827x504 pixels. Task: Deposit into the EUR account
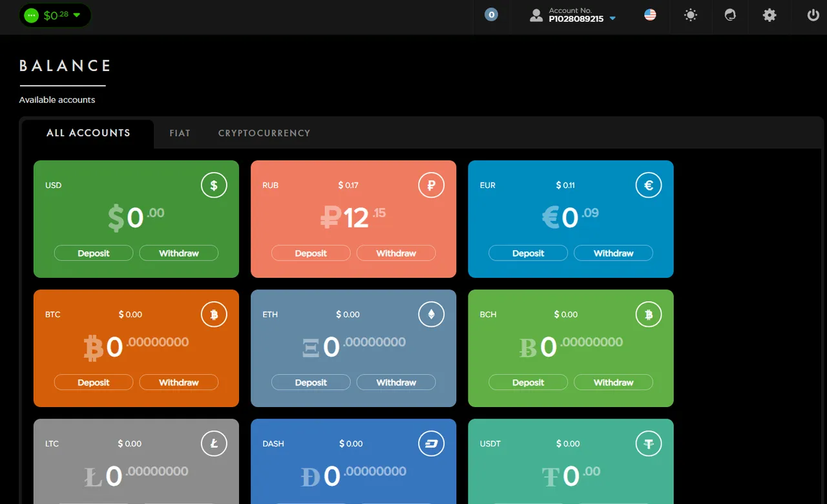point(529,253)
